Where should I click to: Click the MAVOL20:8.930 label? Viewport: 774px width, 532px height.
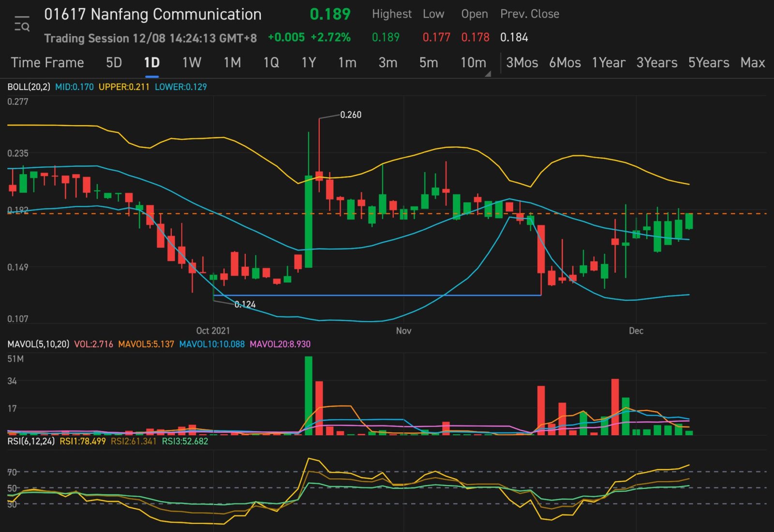pos(280,344)
